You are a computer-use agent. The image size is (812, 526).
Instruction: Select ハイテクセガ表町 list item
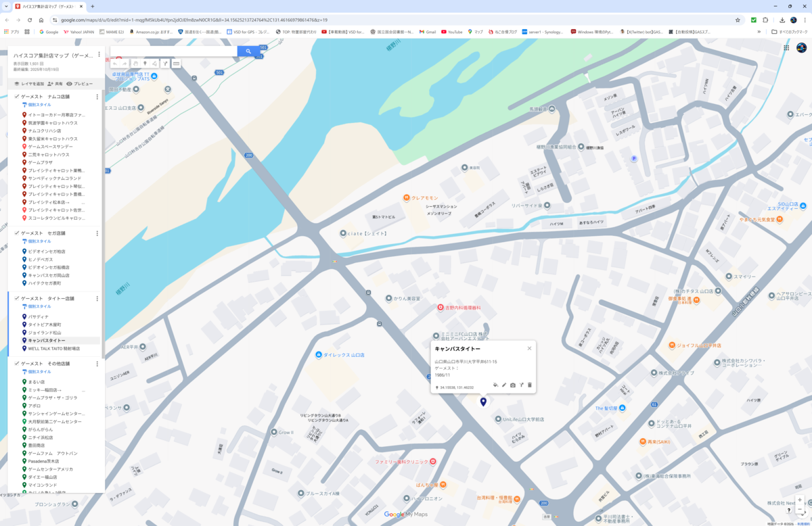44,283
